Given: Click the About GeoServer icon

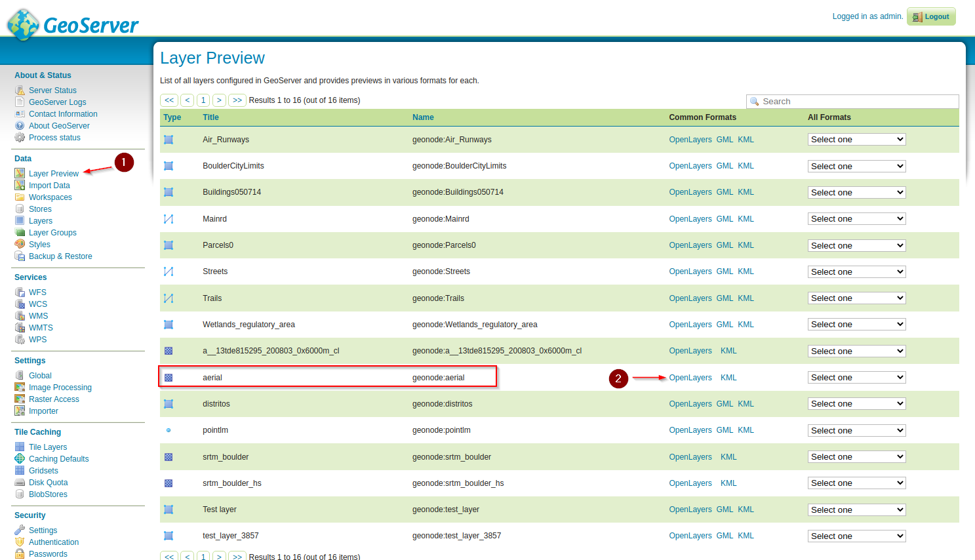Looking at the screenshot, I should (x=20, y=126).
